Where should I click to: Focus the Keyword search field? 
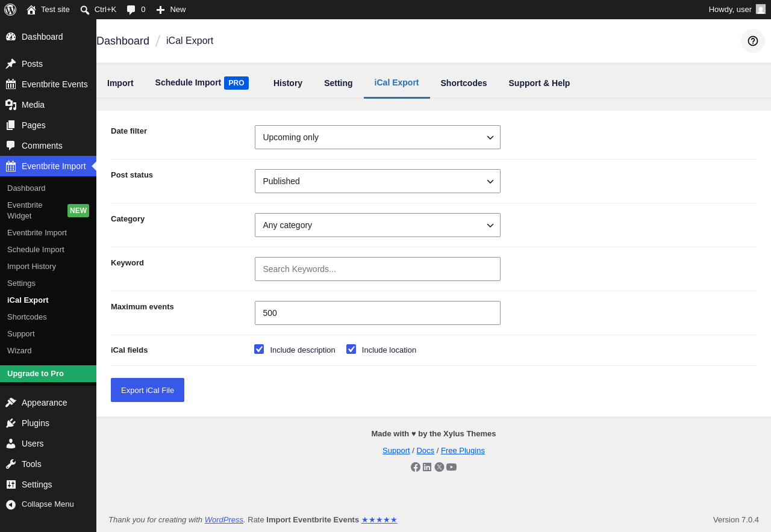click(x=378, y=269)
